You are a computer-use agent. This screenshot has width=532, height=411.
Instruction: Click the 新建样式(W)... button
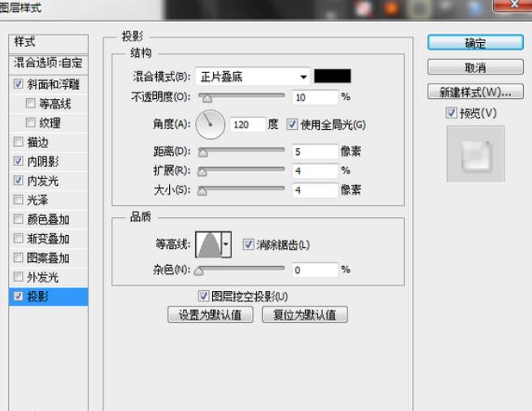[475, 92]
